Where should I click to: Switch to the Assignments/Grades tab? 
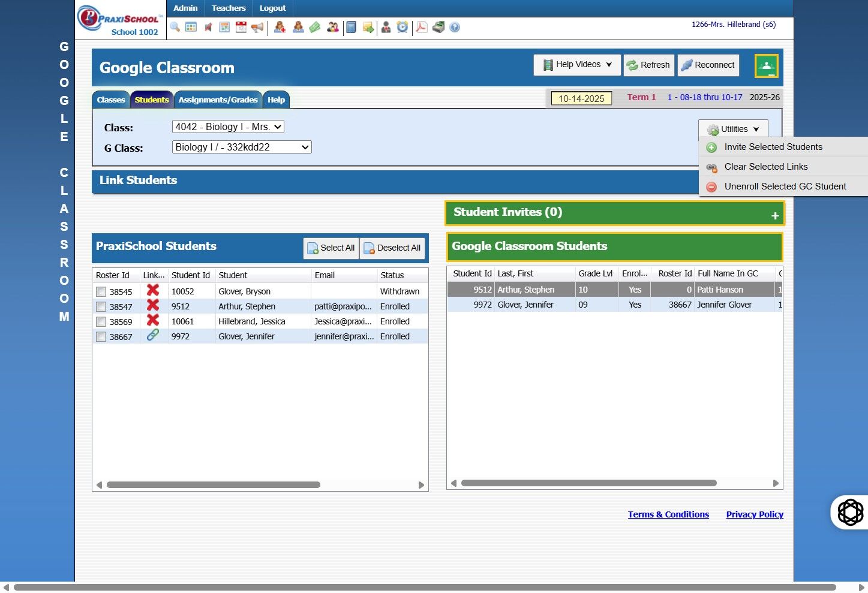[x=218, y=100]
